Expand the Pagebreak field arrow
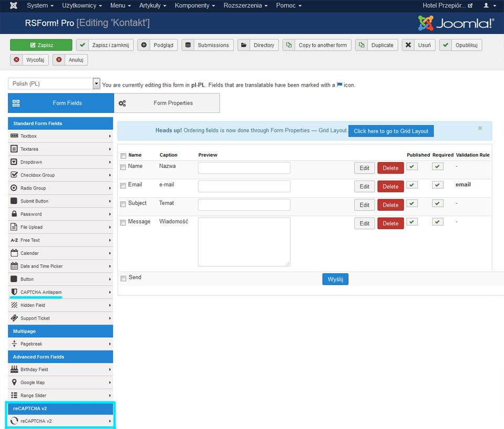This screenshot has height=429, width=504. 110,344
